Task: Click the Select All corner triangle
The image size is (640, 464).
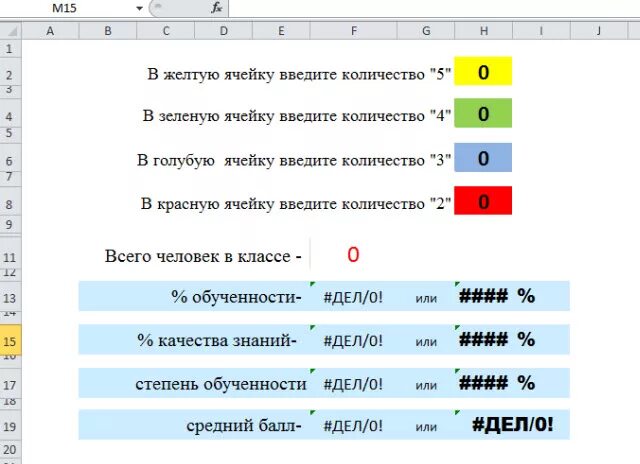Action: 11,31
